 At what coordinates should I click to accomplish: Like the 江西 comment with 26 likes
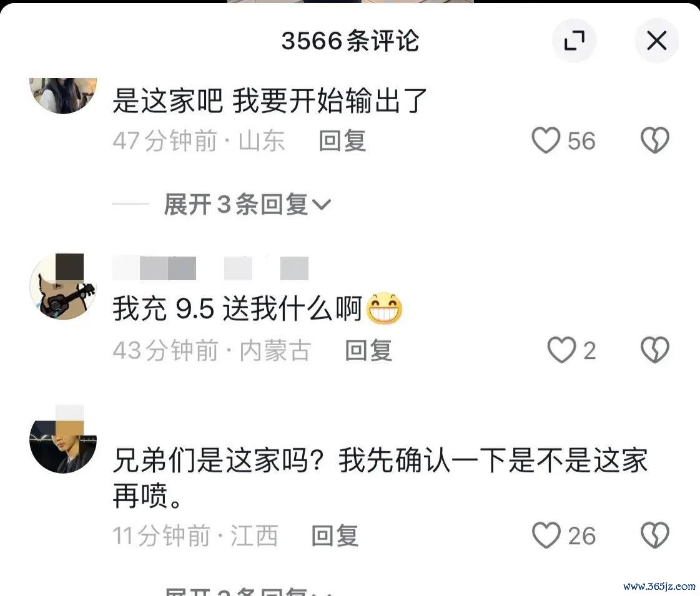[x=546, y=535]
